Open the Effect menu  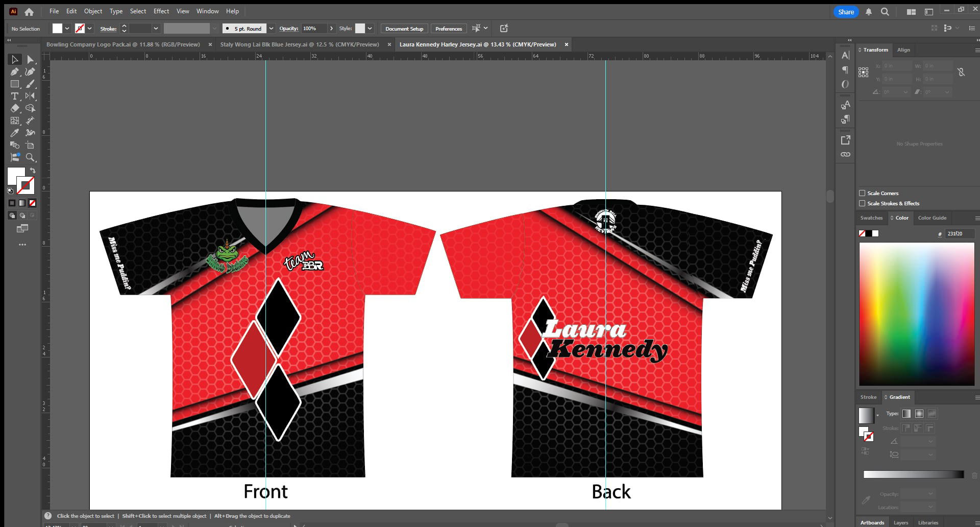161,11
